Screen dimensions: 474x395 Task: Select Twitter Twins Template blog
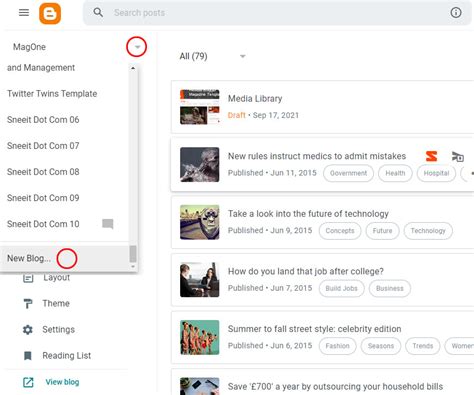[x=52, y=94]
